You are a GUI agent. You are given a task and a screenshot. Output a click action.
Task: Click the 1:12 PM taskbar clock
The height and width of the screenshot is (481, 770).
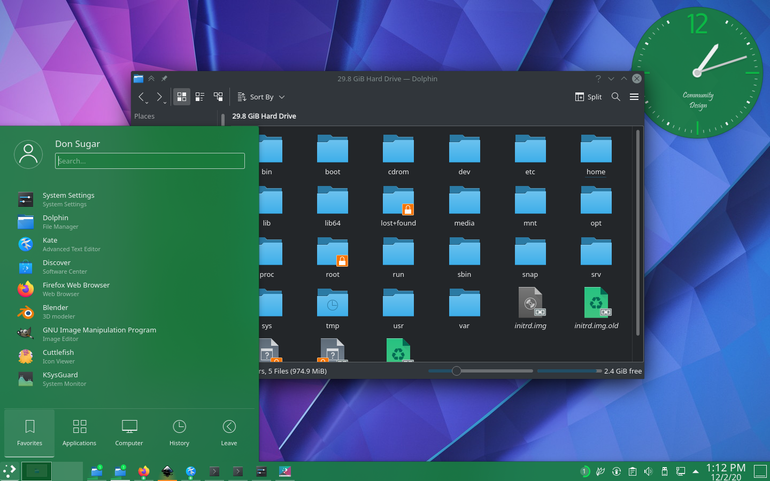coord(725,472)
